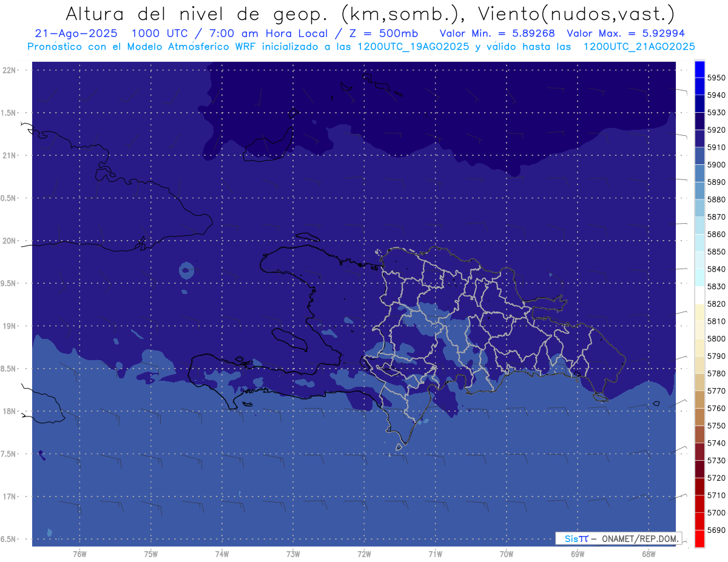Click the 19N latitude label
The width and height of the screenshot is (728, 562).
(9, 326)
